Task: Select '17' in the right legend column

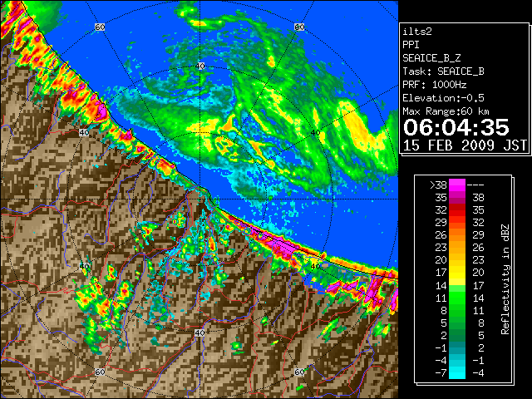Action: click(478, 286)
